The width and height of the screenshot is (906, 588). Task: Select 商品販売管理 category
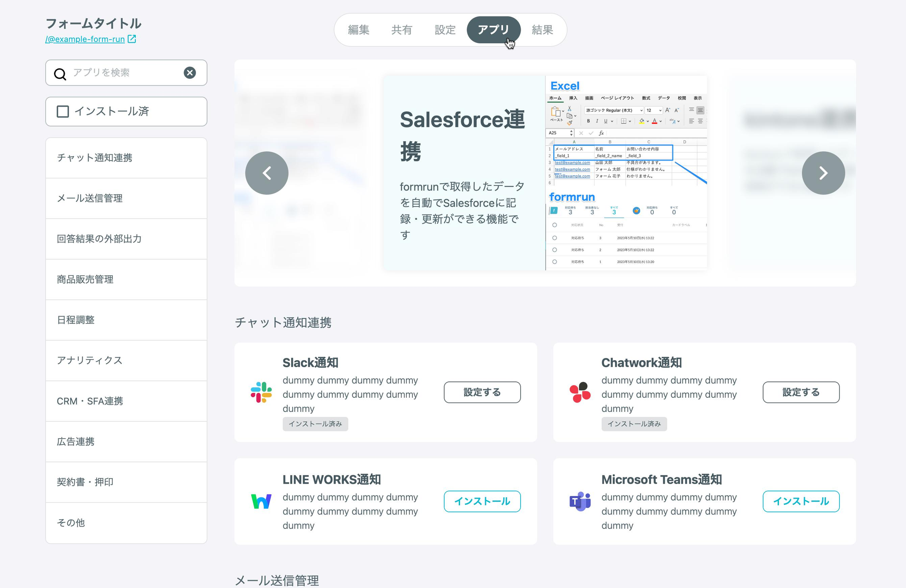tap(126, 280)
